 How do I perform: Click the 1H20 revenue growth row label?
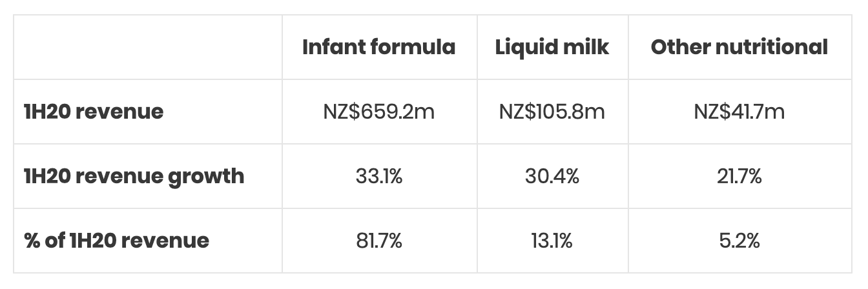pos(134,176)
